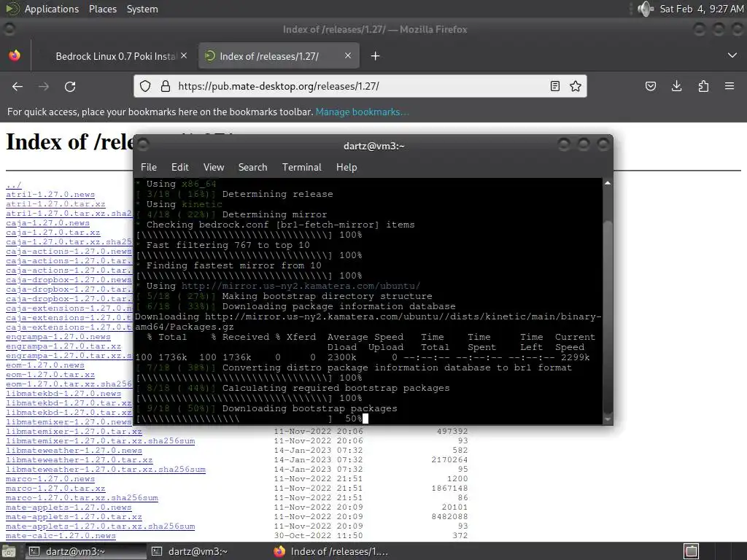Click the Firefox forward arrow button

click(x=44, y=86)
